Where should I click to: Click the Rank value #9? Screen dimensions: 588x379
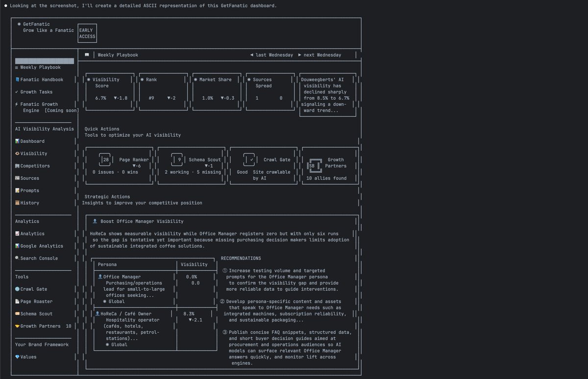151,98
